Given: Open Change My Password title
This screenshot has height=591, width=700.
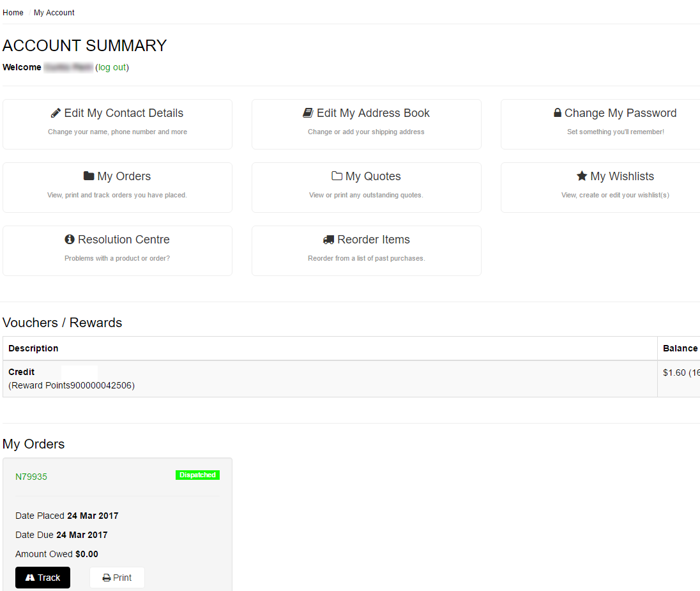Looking at the screenshot, I should click(x=621, y=113).
